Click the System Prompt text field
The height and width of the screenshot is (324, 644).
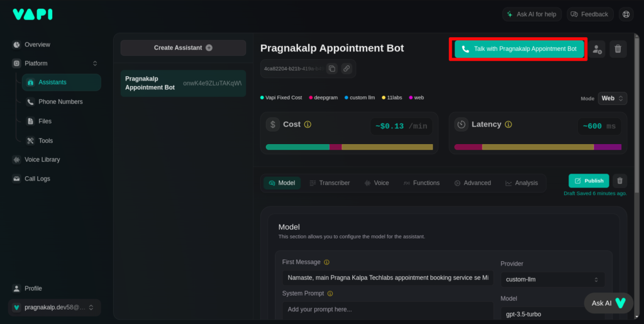387,309
